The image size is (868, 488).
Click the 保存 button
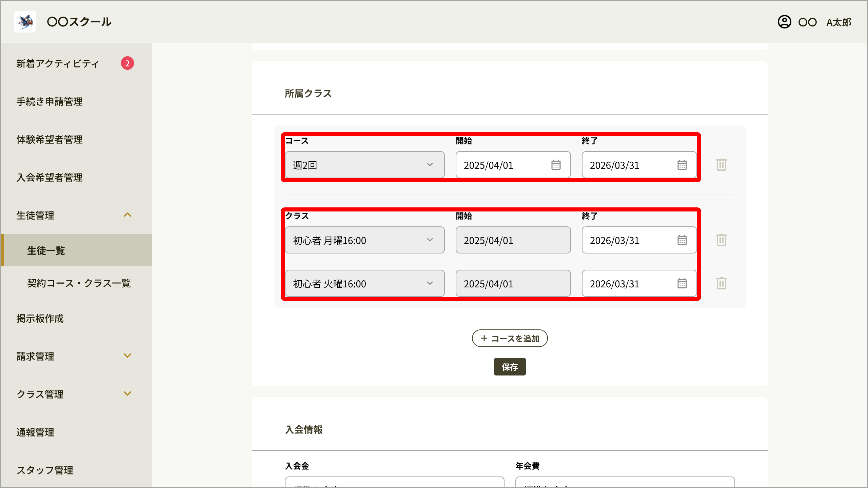pyautogui.click(x=510, y=367)
